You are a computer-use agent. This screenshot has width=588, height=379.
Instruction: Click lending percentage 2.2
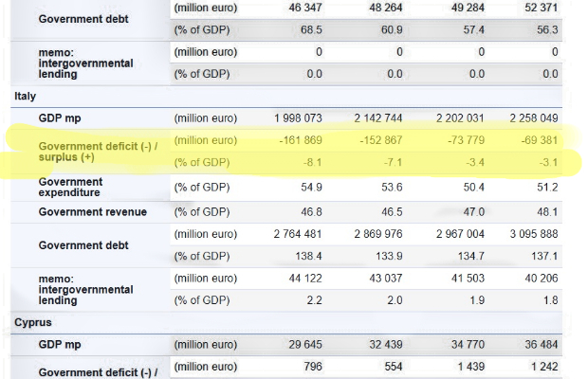[x=314, y=300]
